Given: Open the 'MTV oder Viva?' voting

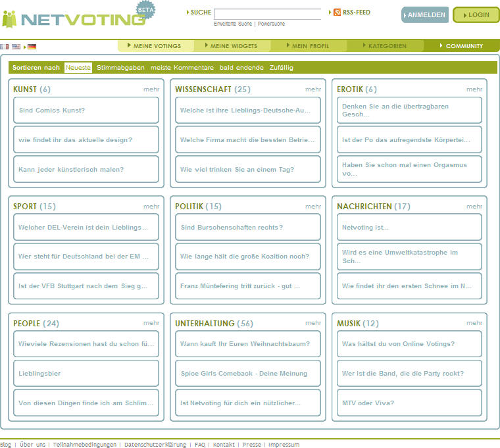Looking at the screenshot, I should tap(409, 403).
